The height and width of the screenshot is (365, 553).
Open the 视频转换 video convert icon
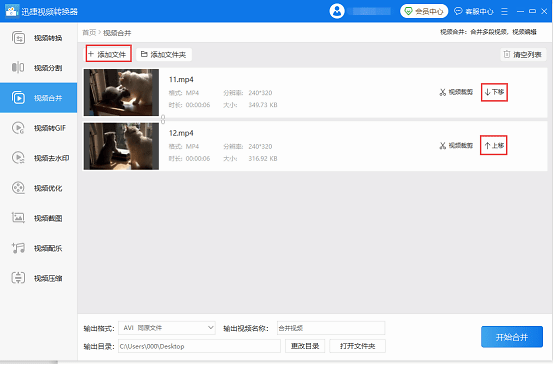coord(18,38)
